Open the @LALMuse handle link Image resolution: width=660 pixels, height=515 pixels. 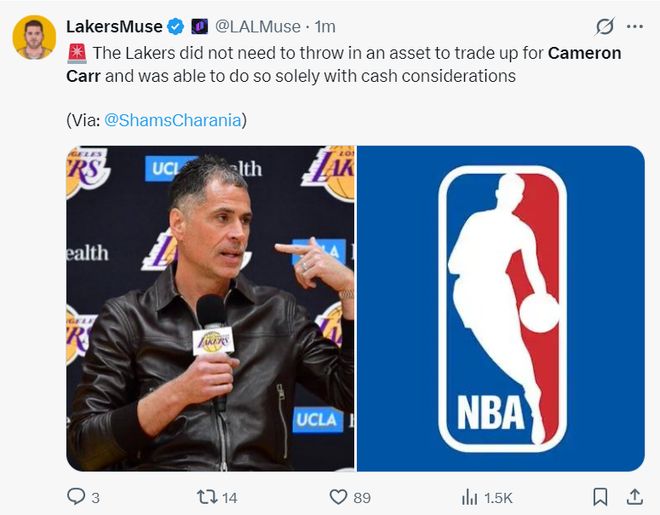click(x=258, y=27)
